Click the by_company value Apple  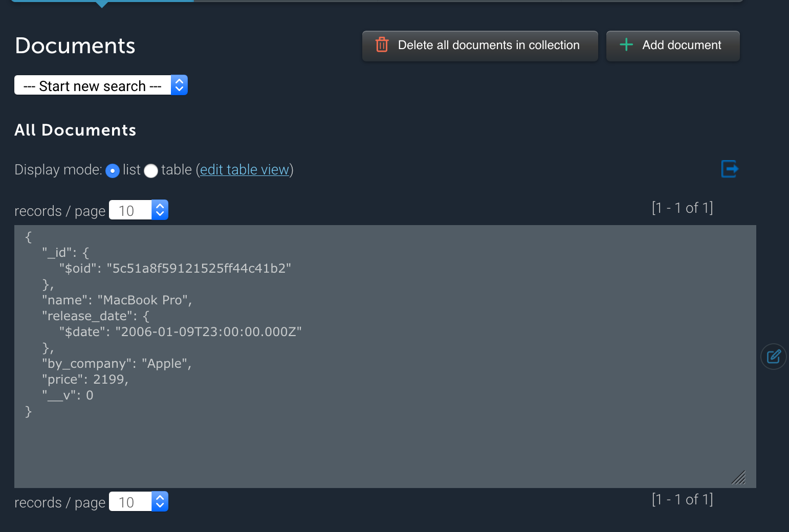(x=164, y=364)
